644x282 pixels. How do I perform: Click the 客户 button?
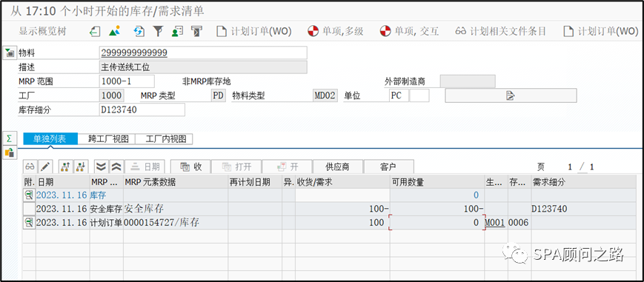click(388, 167)
